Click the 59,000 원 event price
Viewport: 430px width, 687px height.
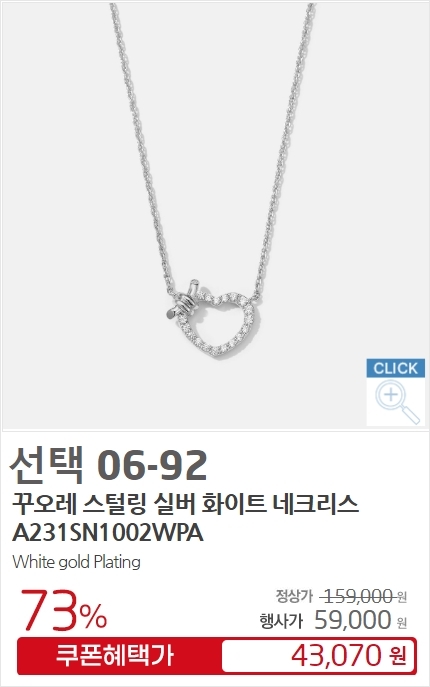361,620
